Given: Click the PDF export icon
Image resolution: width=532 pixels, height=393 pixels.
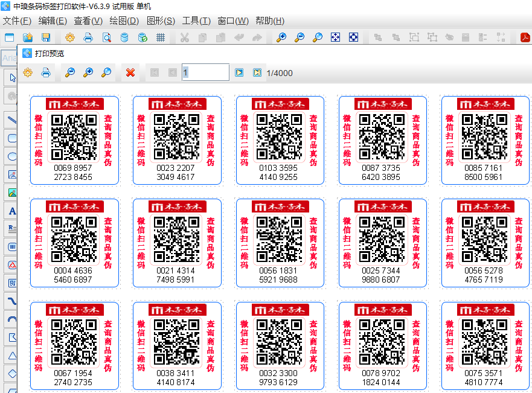Looking at the screenshot, I should point(525,37).
